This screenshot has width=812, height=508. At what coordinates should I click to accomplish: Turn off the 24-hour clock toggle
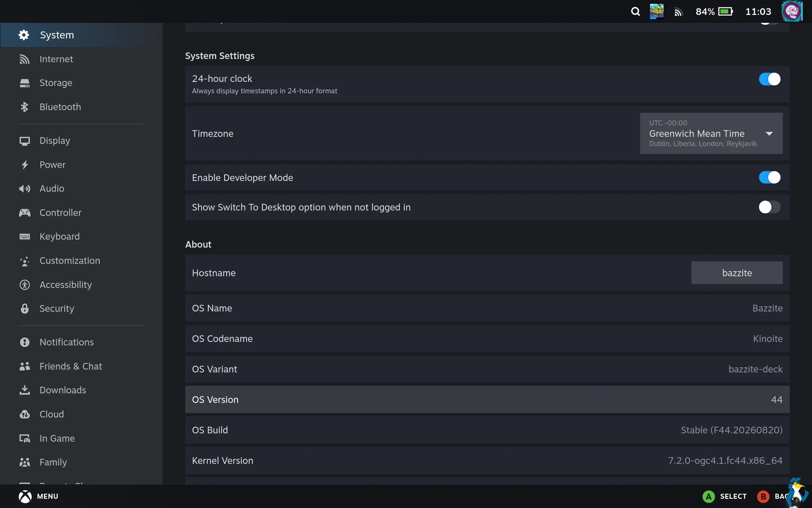coord(769,79)
